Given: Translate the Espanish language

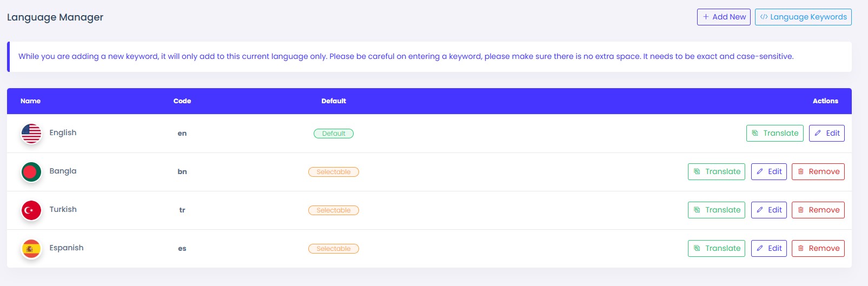Looking at the screenshot, I should click(717, 249).
